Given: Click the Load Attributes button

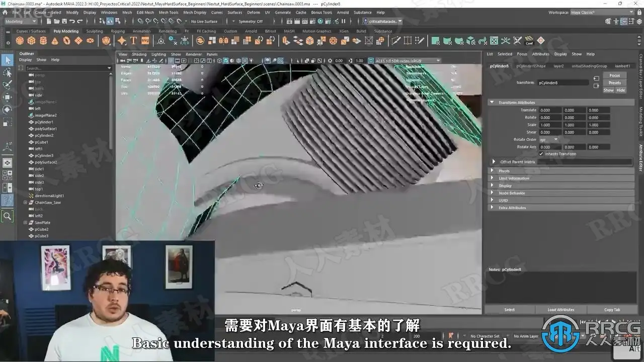Looking at the screenshot, I should 561,310.
